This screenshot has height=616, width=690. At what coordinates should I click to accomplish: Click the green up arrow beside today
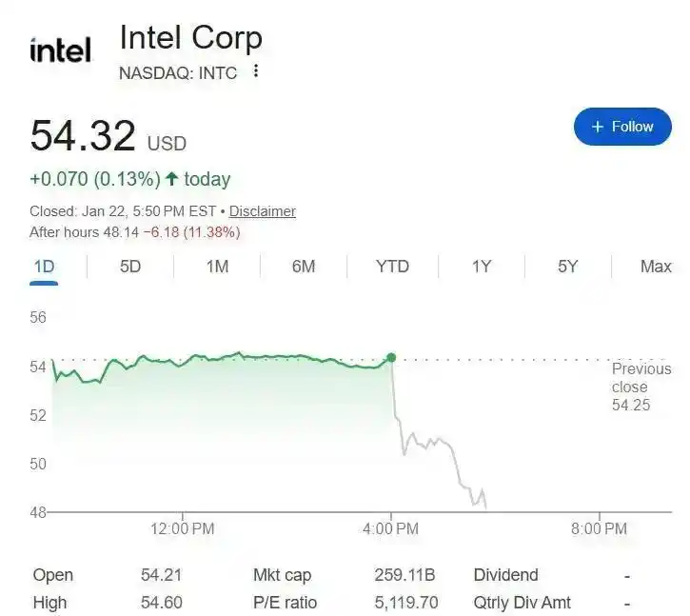tap(172, 179)
